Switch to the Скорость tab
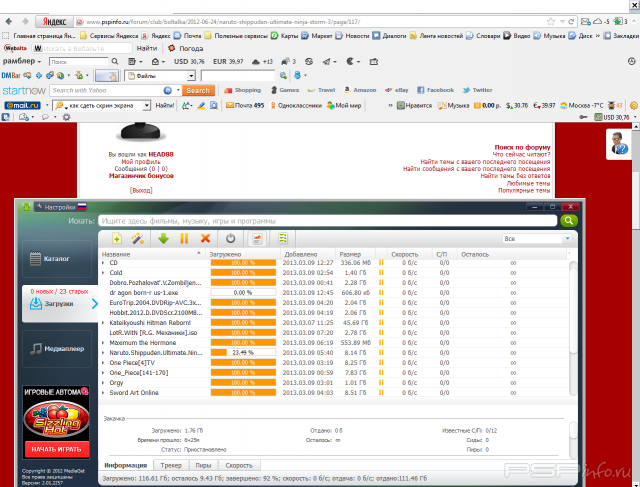Image resolution: width=640 pixels, height=487 pixels. click(x=239, y=465)
